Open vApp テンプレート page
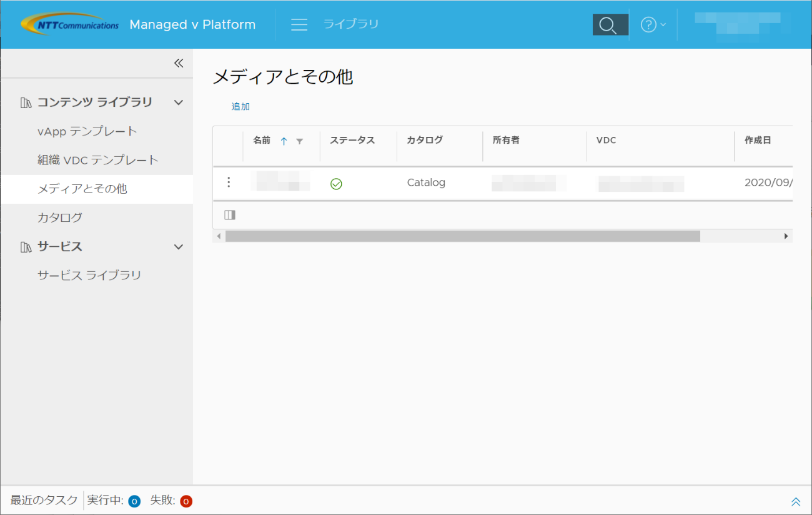 87,131
